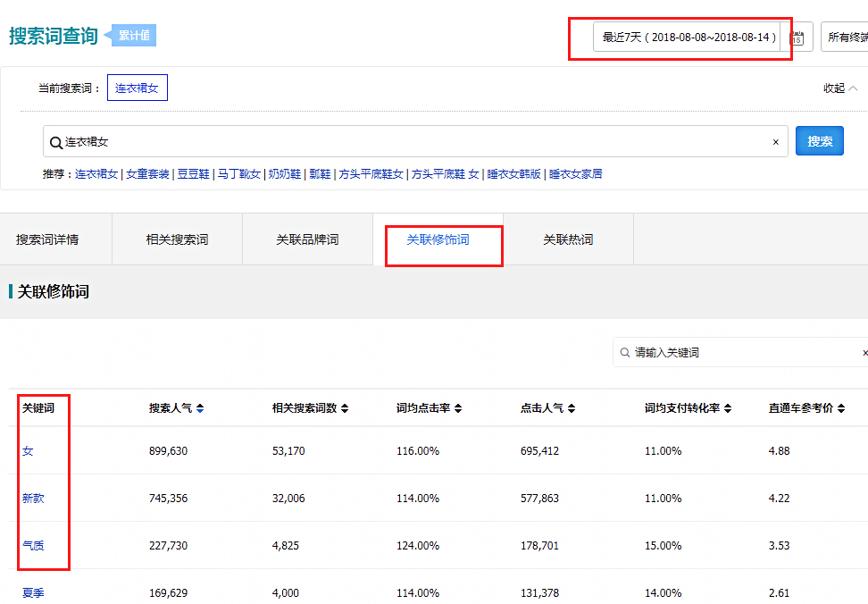Click the reference price 3.53
This screenshot has width=868, height=604.
[x=779, y=546]
